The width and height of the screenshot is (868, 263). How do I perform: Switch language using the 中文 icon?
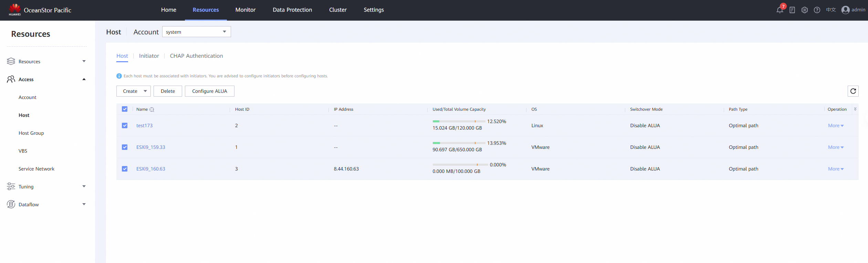point(831,10)
